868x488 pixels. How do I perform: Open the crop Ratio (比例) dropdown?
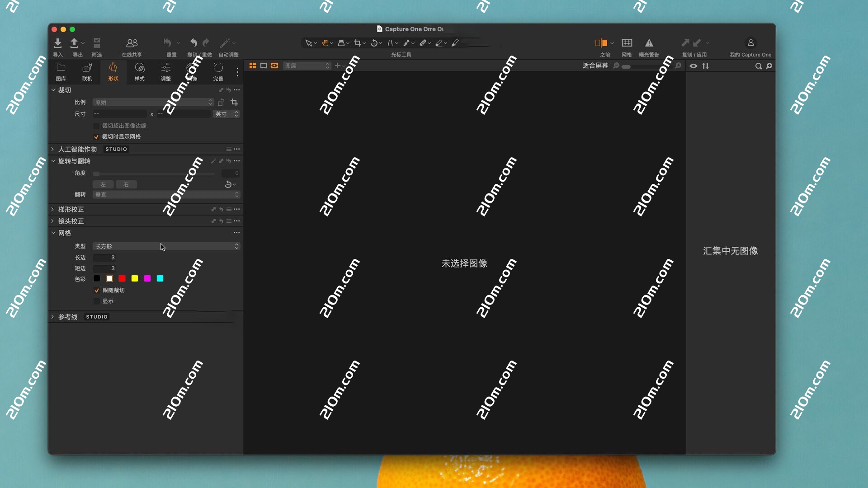coord(153,102)
